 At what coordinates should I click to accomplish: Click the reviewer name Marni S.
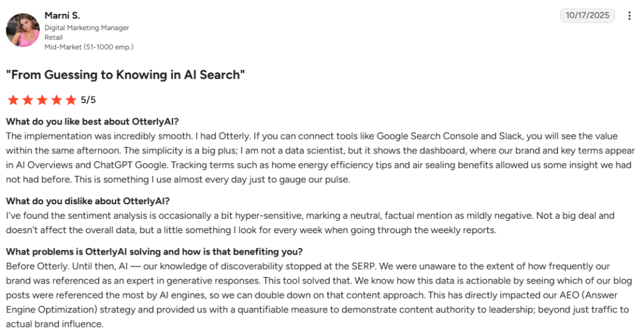coord(62,16)
